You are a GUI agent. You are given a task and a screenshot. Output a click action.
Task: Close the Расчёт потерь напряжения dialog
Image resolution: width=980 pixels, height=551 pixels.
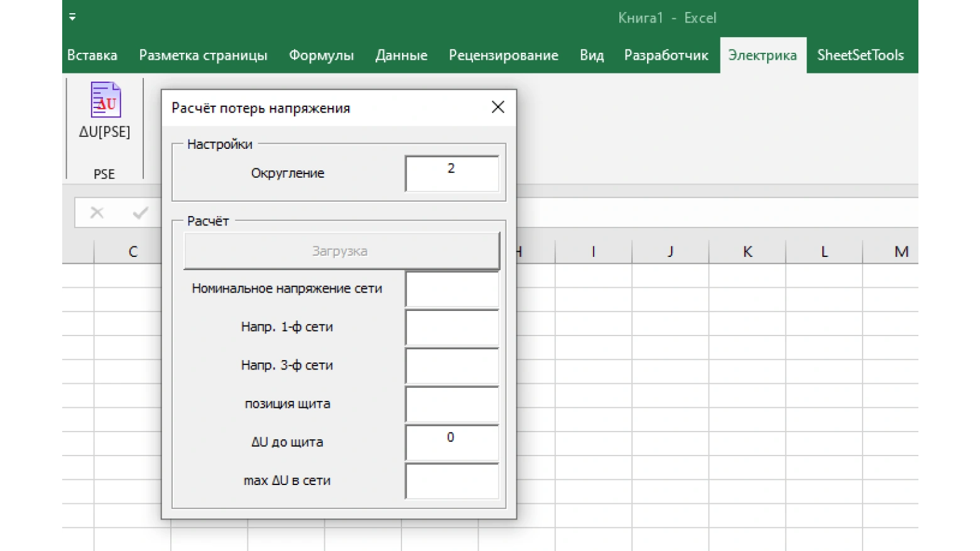(498, 107)
